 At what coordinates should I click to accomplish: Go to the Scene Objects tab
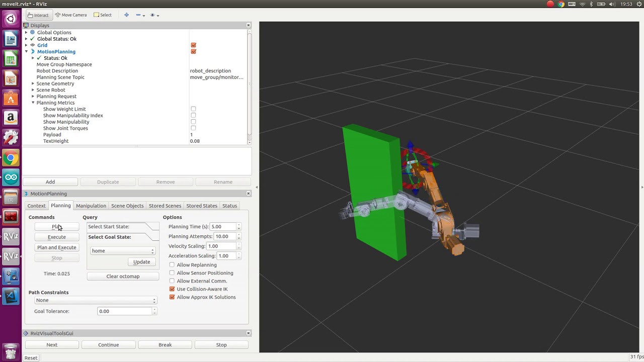(x=127, y=206)
